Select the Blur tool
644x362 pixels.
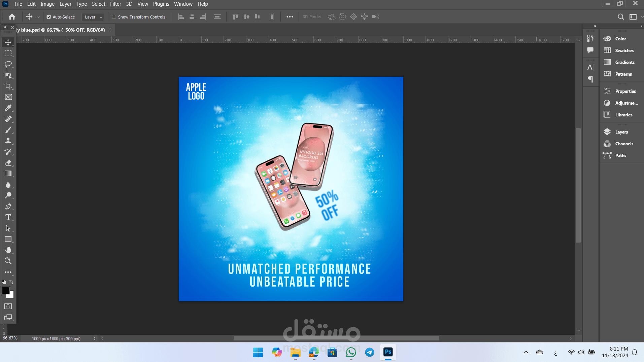8,185
